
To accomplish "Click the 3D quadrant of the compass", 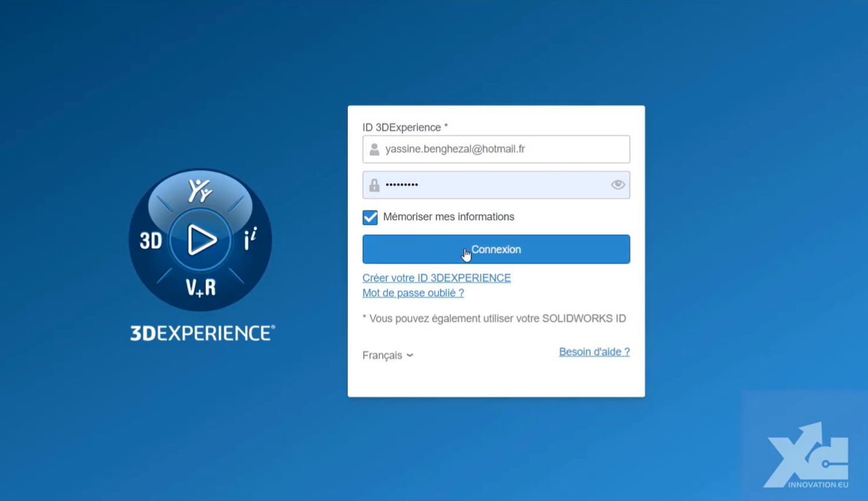I will (x=151, y=241).
